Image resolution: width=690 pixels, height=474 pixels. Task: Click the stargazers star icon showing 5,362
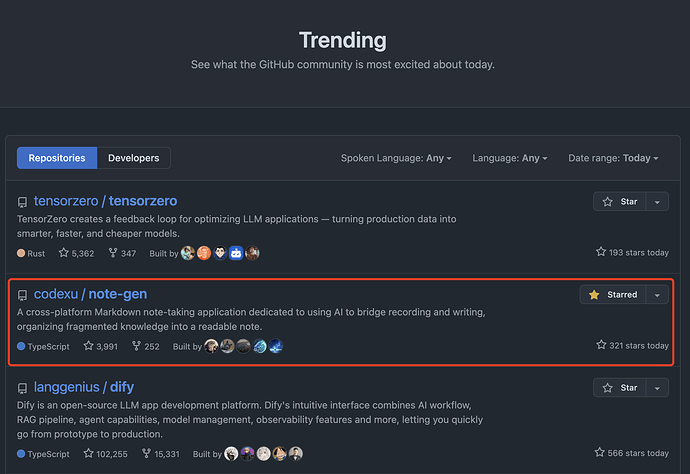coord(64,253)
